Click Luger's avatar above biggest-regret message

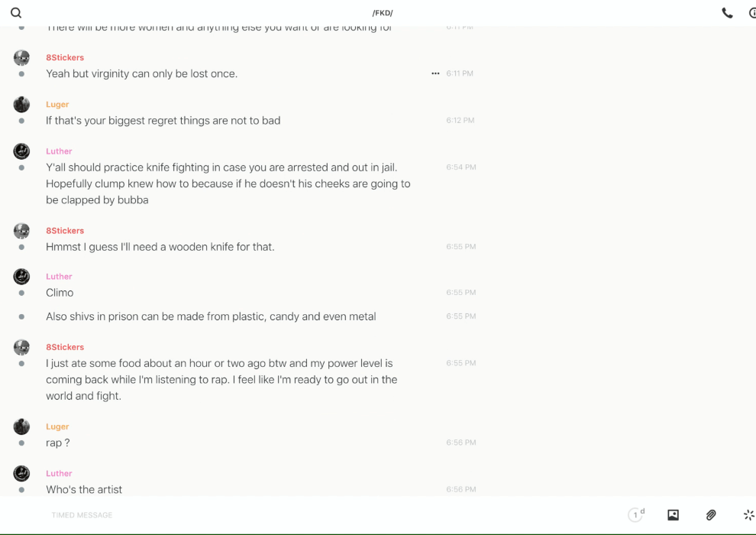[x=21, y=105]
